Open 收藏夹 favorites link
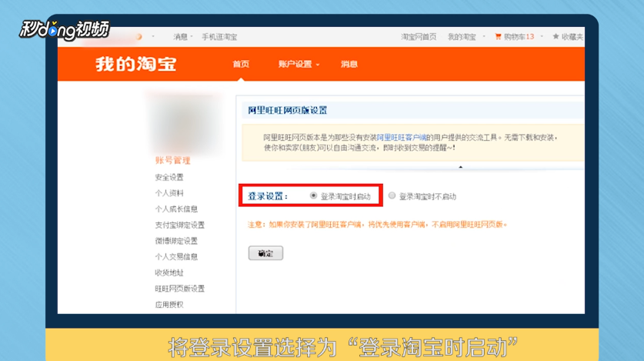The width and height of the screenshot is (644, 361). (x=572, y=37)
